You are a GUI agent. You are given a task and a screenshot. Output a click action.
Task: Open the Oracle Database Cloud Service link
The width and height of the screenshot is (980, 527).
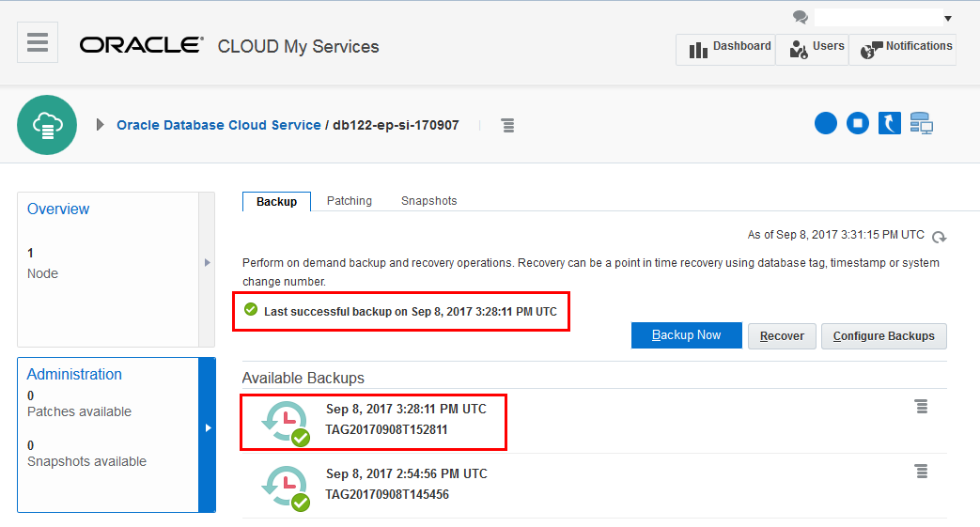pos(218,125)
